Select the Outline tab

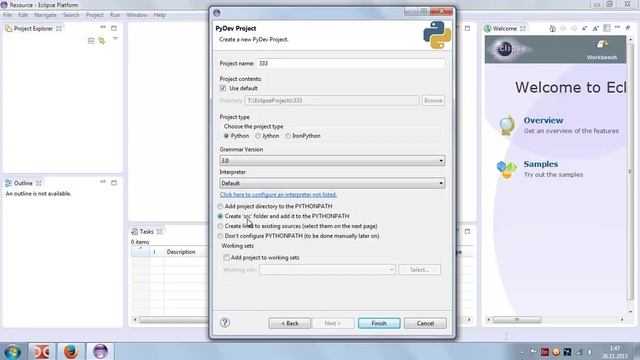[23, 183]
